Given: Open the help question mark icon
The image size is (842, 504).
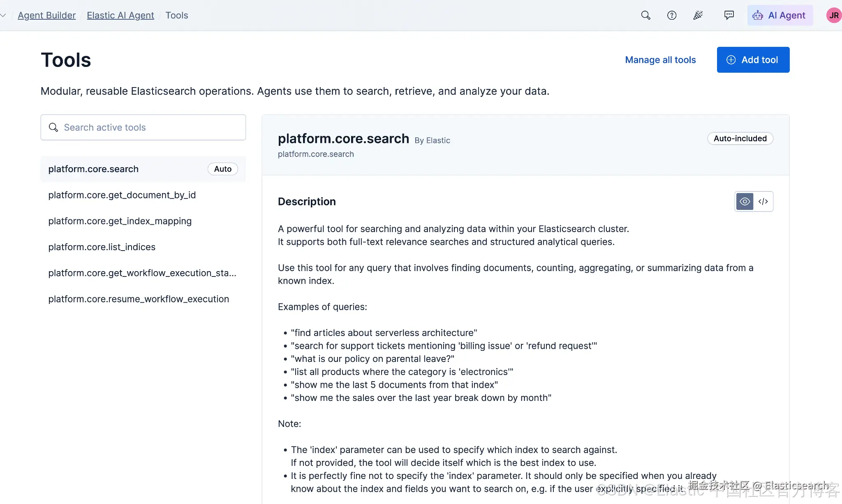Looking at the screenshot, I should (x=672, y=16).
